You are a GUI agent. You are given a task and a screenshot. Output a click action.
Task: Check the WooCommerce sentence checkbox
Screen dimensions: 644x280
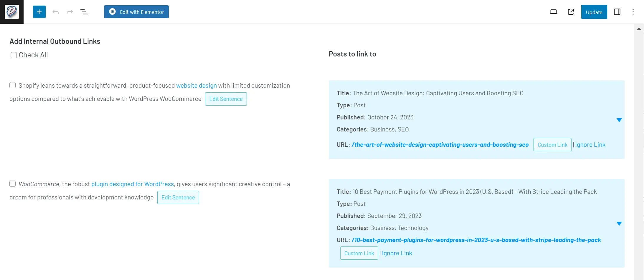point(13,184)
